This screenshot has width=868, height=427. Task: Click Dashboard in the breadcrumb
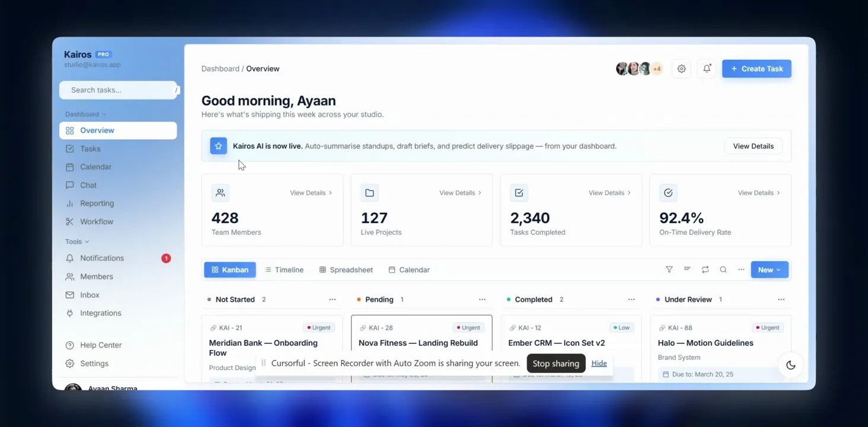(x=221, y=69)
